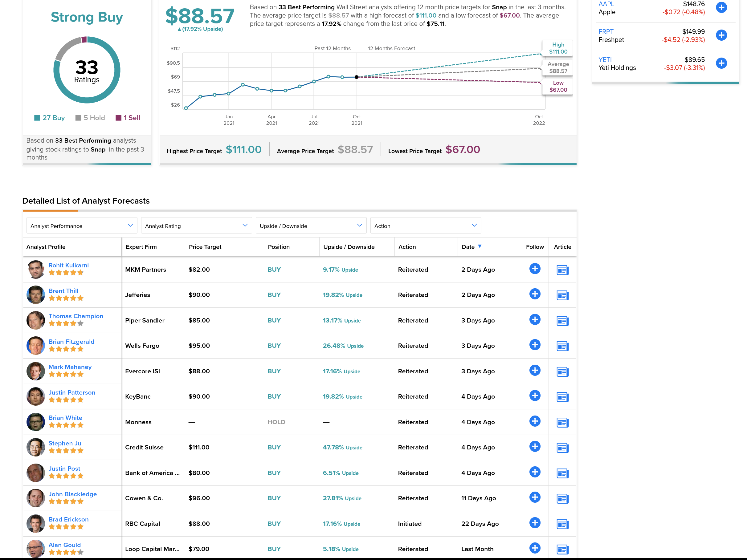Screen dimensions: 747x560
Task: Open the YETI ticker link
Action: [x=605, y=60]
